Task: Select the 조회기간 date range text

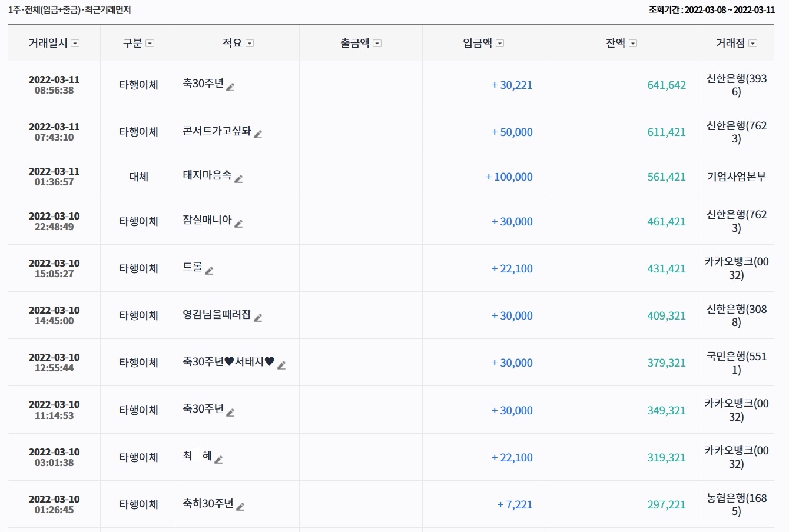Action: (x=712, y=10)
